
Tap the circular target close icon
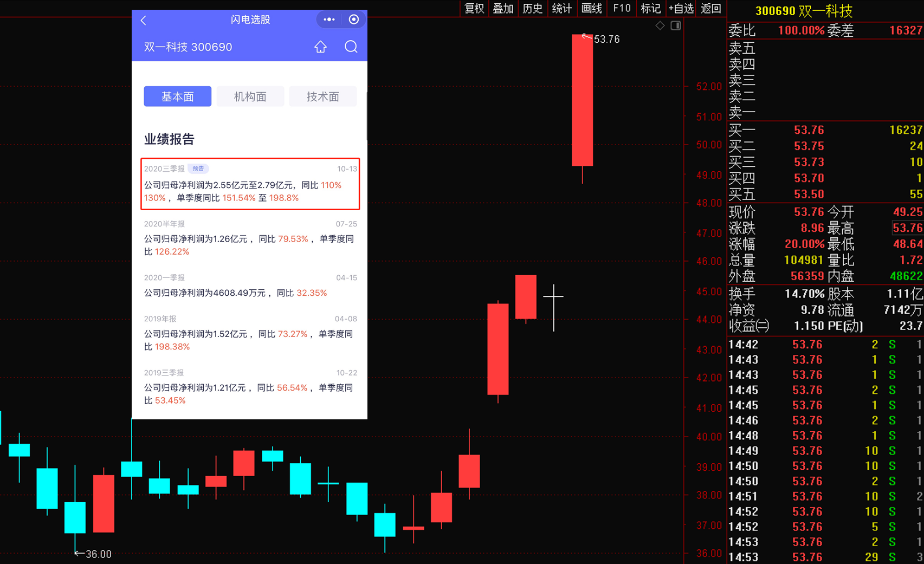pyautogui.click(x=354, y=20)
